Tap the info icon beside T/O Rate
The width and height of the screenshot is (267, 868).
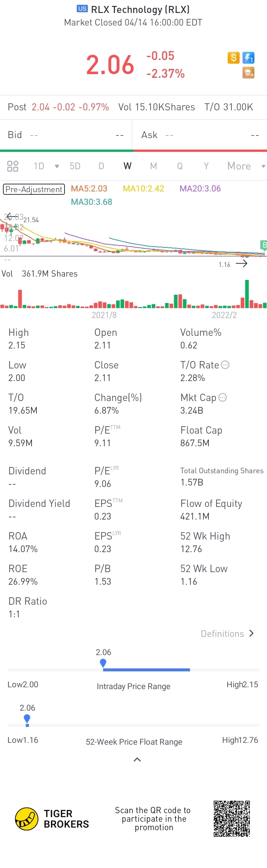(x=225, y=365)
